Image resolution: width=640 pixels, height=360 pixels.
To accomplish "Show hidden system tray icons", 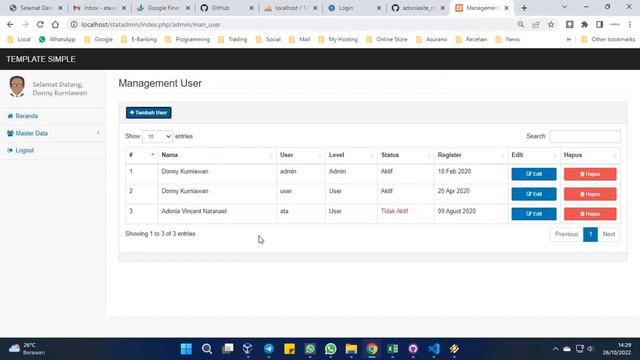I will (555, 349).
